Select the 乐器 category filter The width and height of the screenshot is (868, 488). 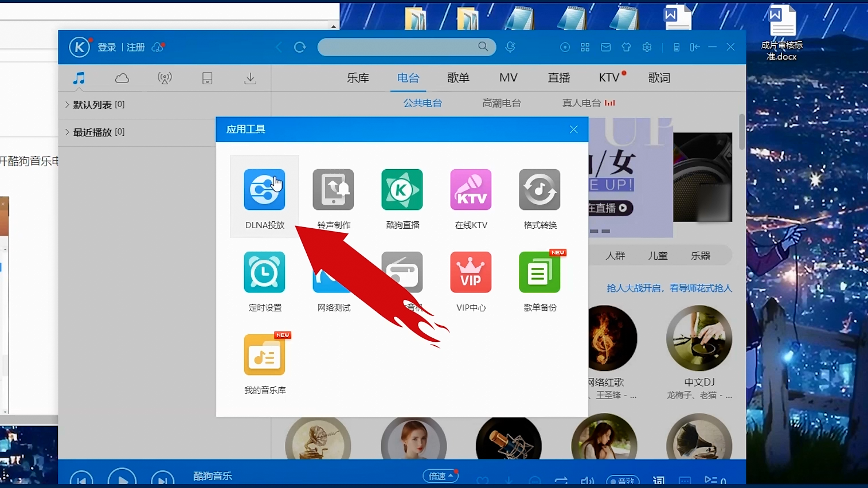pos(700,256)
